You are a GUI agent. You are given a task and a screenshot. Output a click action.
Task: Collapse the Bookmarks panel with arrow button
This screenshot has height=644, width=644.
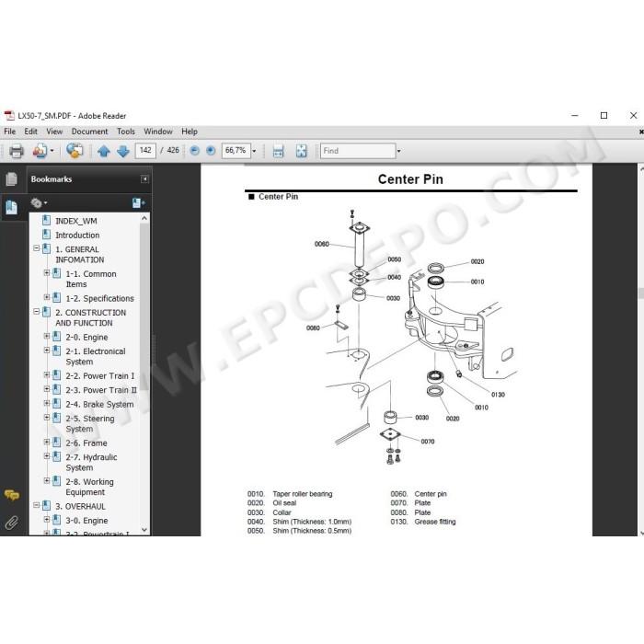coord(144,179)
